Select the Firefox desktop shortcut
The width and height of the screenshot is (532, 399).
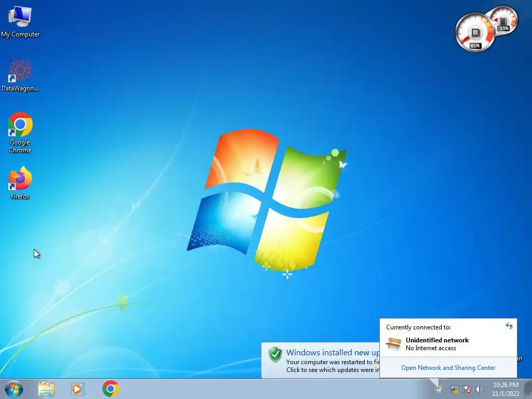(x=20, y=182)
